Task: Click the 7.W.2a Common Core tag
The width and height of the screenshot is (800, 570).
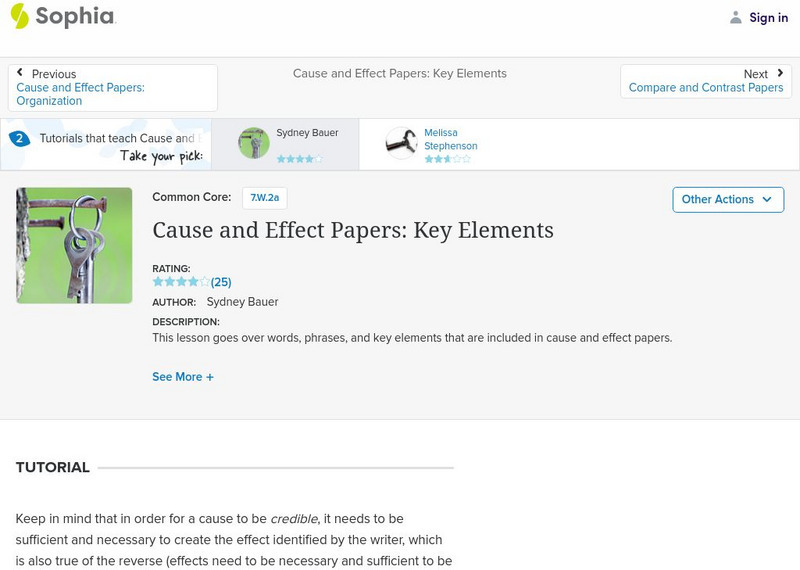Action: tap(264, 198)
